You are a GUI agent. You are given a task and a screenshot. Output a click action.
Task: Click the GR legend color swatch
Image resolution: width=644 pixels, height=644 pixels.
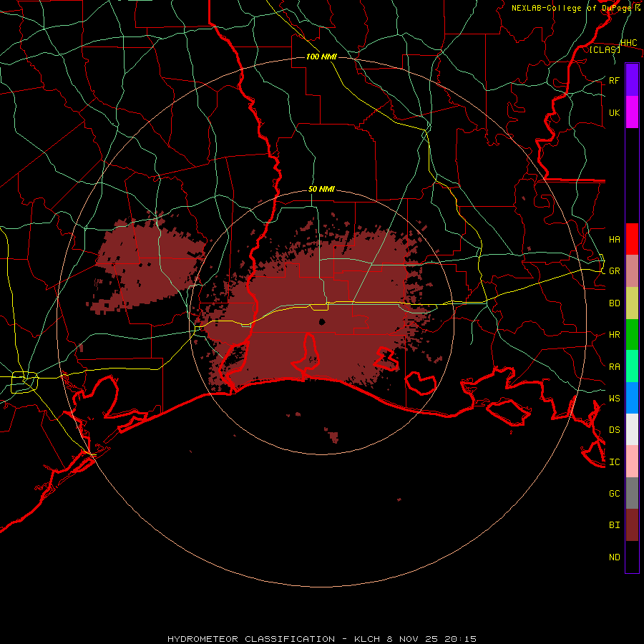pos(632,270)
